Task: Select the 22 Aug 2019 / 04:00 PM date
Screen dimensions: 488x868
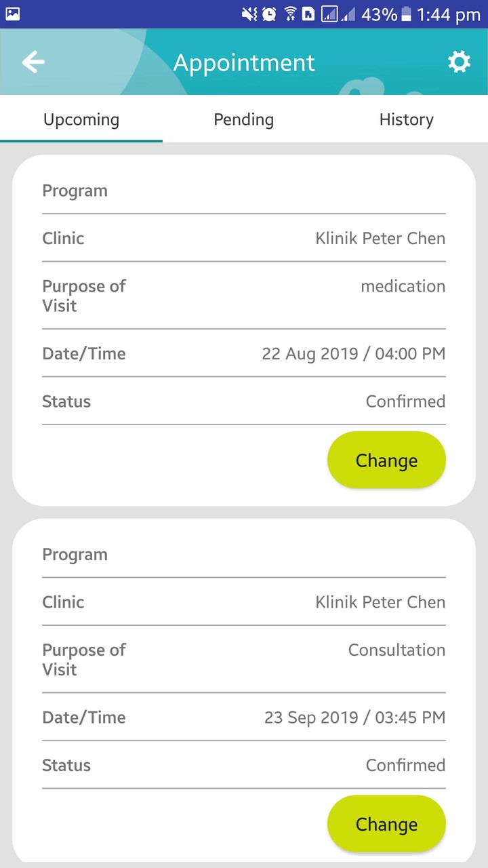Action: pyautogui.click(x=353, y=353)
